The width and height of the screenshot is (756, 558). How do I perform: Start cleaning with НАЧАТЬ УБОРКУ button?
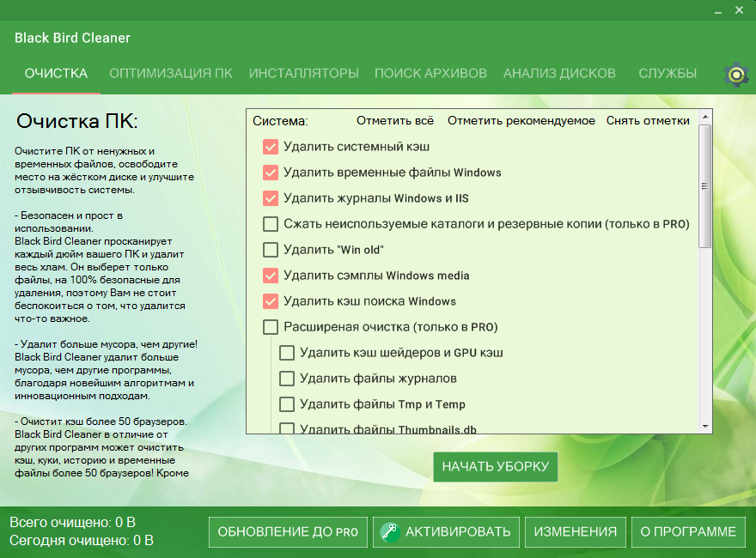tap(496, 466)
